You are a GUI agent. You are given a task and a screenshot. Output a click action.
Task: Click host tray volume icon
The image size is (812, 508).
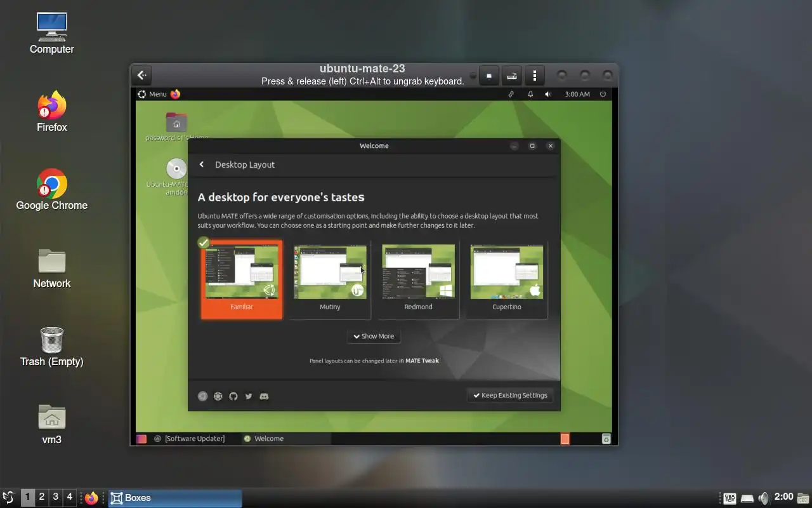(x=764, y=498)
